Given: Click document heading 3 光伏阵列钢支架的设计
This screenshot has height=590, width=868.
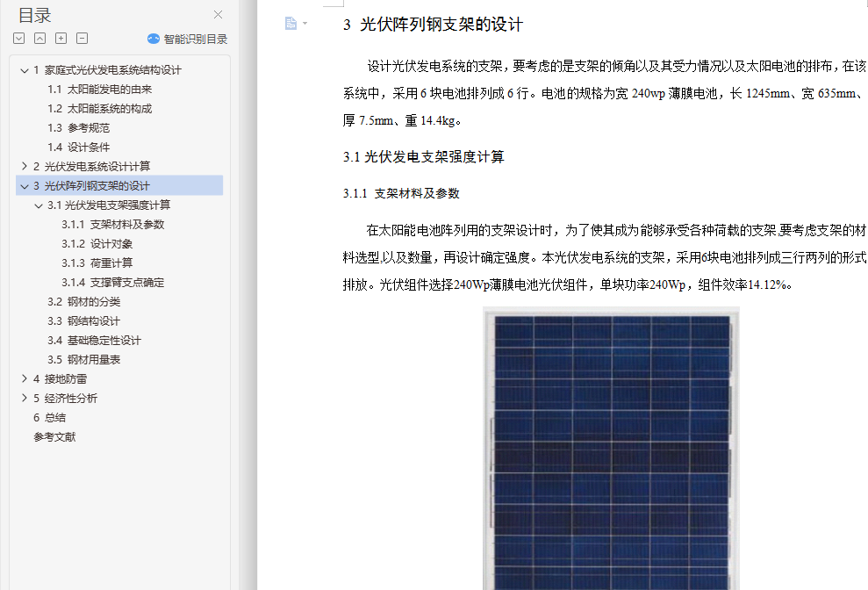Looking at the screenshot, I should tap(433, 25).
